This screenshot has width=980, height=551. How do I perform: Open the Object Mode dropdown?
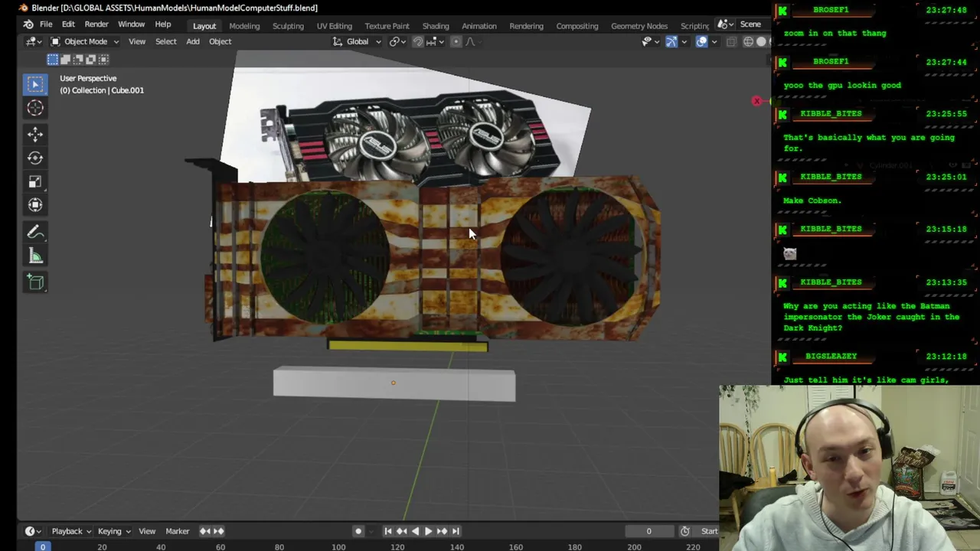85,41
